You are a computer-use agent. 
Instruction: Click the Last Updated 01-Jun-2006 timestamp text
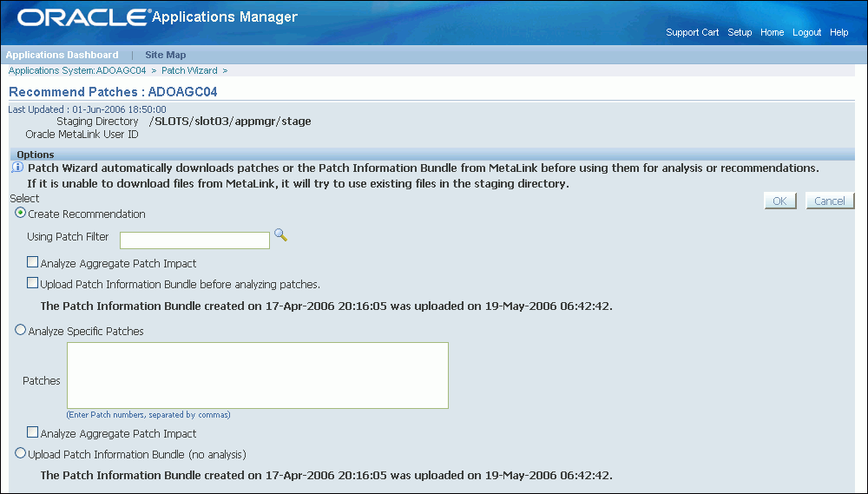tap(87, 109)
